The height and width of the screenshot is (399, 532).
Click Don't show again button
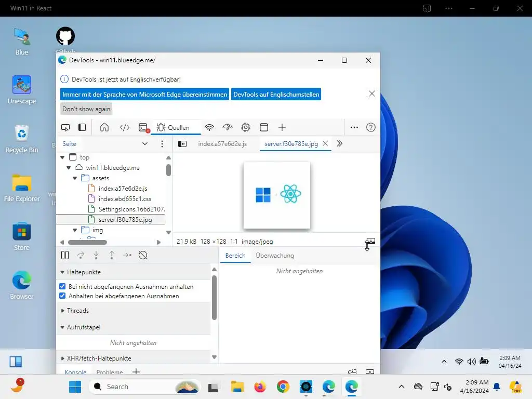[x=86, y=109]
